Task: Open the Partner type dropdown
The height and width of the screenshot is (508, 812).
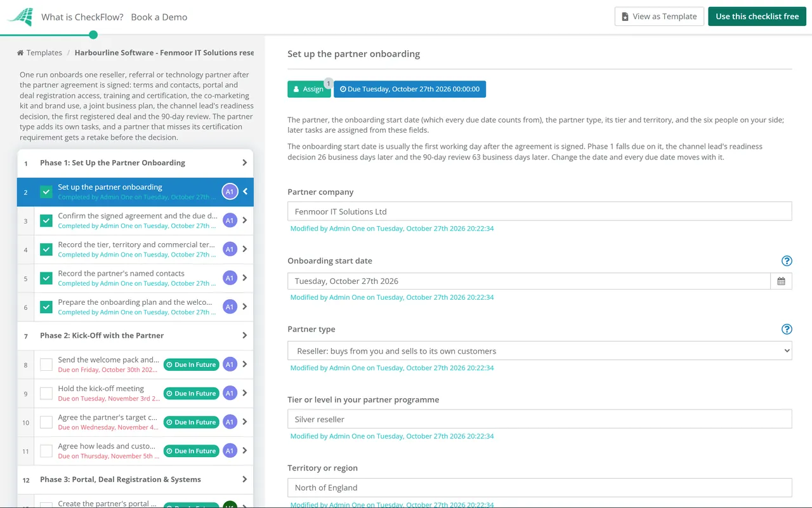Action: click(540, 351)
